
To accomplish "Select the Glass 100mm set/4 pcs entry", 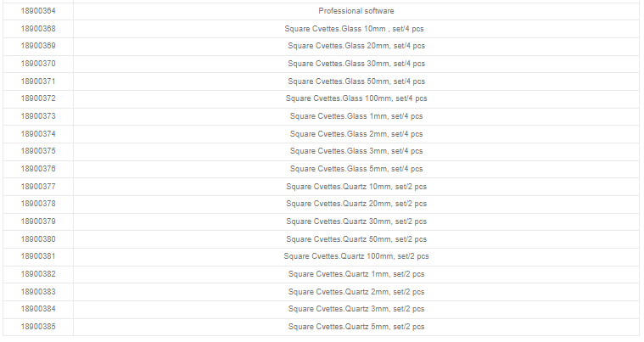I will [356, 98].
